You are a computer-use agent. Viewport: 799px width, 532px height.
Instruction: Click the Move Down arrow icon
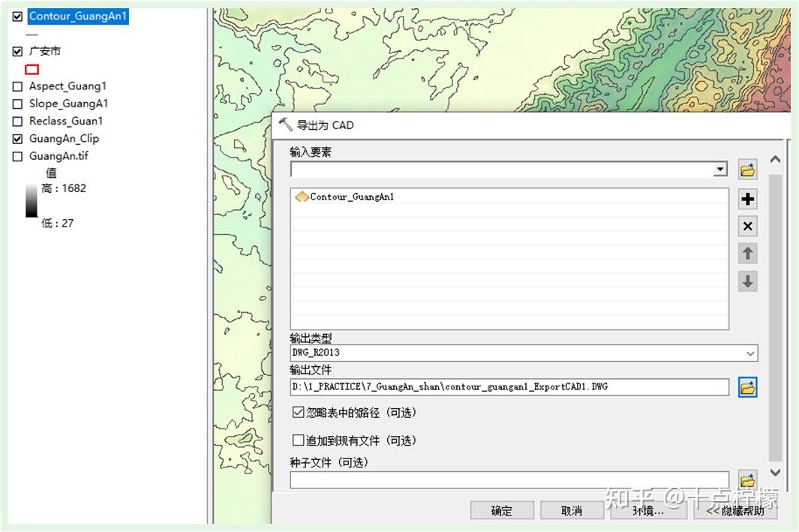coord(747,281)
